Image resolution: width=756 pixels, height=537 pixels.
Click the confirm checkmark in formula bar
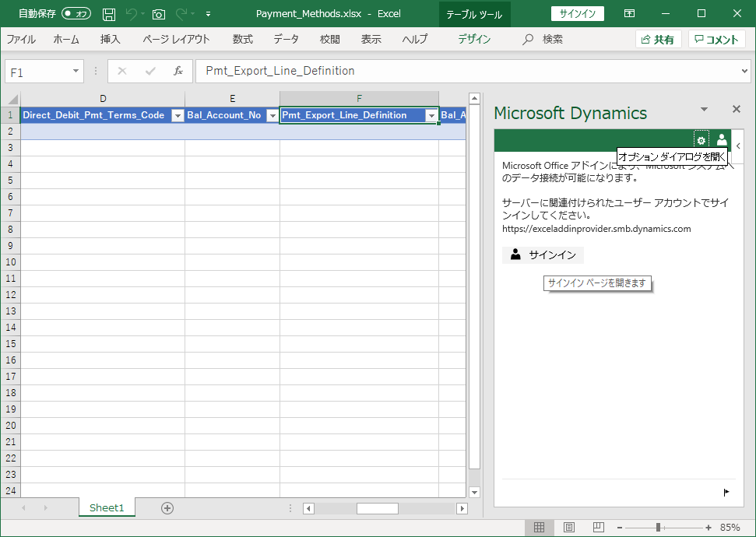[x=150, y=72]
